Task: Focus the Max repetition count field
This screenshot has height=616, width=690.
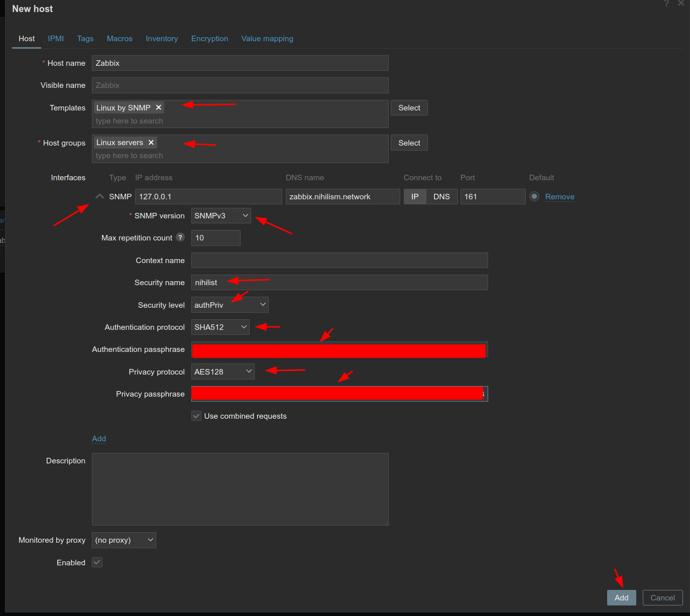Action: pyautogui.click(x=216, y=238)
